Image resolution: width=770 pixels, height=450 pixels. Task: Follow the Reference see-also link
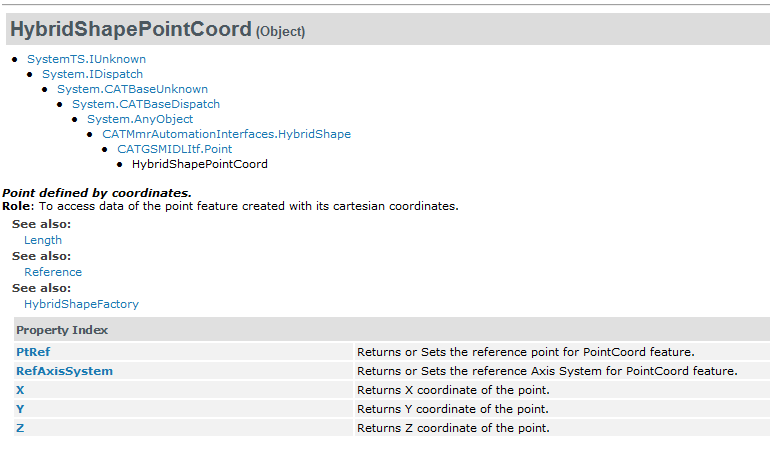pyautogui.click(x=53, y=272)
